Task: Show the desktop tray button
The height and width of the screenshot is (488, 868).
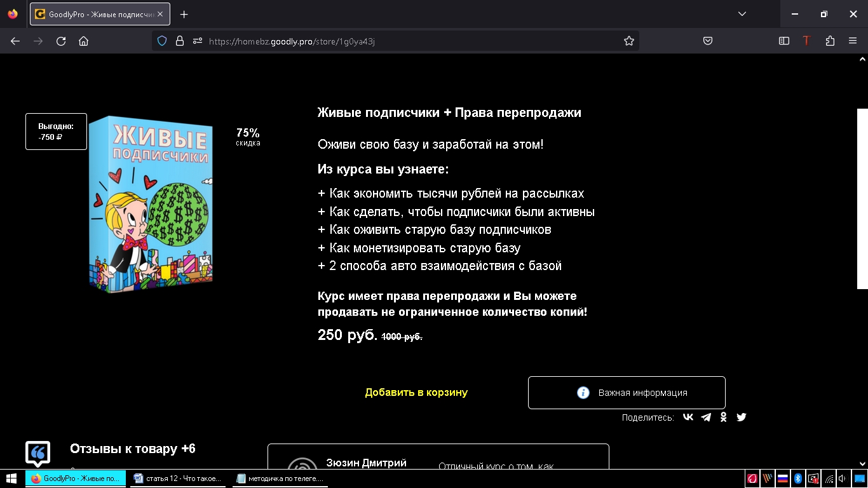Action: tap(858, 478)
